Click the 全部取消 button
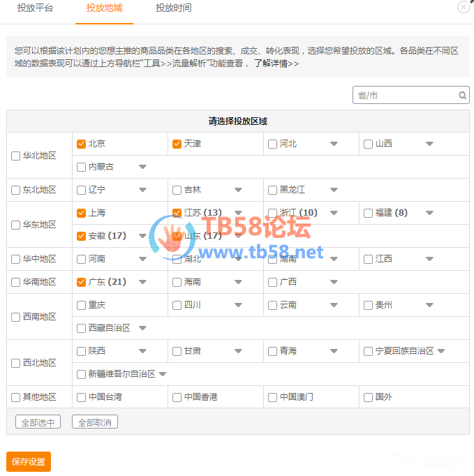 (x=95, y=422)
